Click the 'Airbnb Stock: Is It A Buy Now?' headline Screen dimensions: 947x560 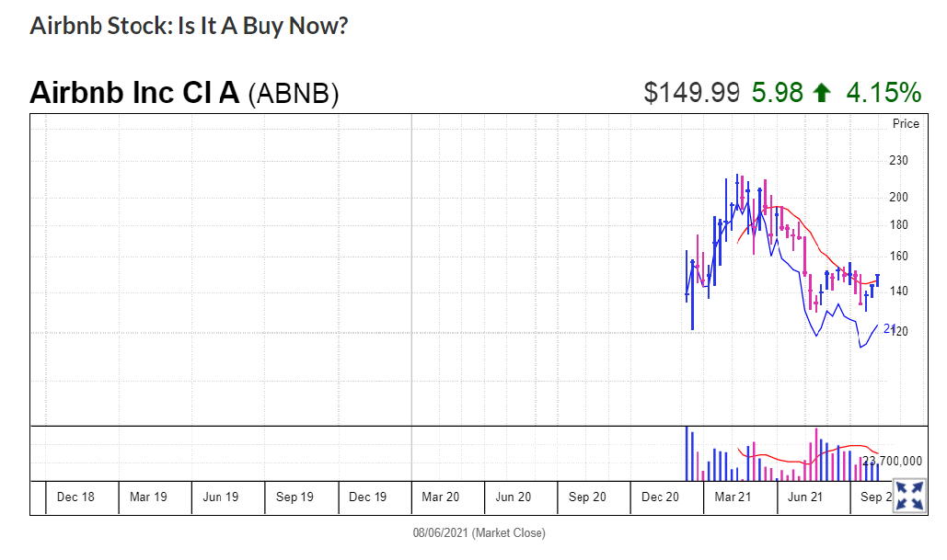(x=189, y=25)
